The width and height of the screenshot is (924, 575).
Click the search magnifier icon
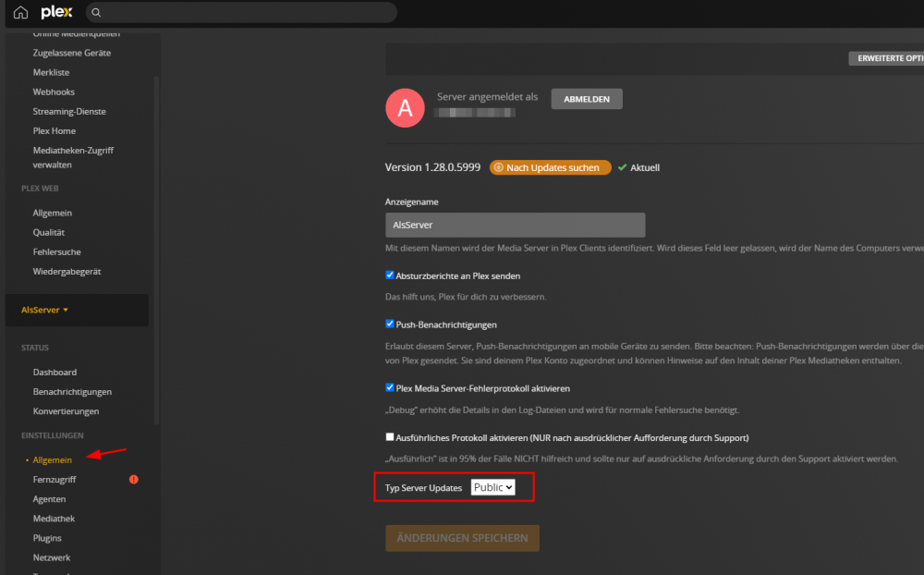pyautogui.click(x=96, y=12)
